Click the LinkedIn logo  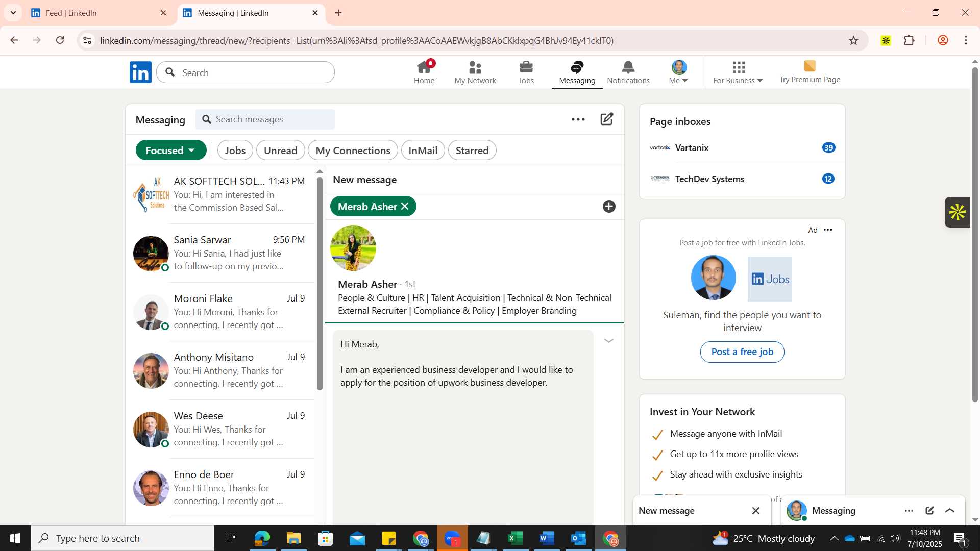(x=140, y=72)
